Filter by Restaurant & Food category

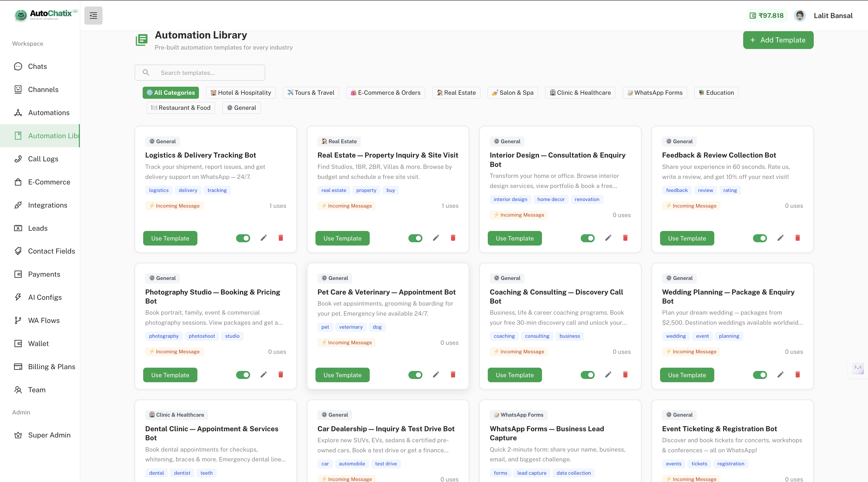181,108
